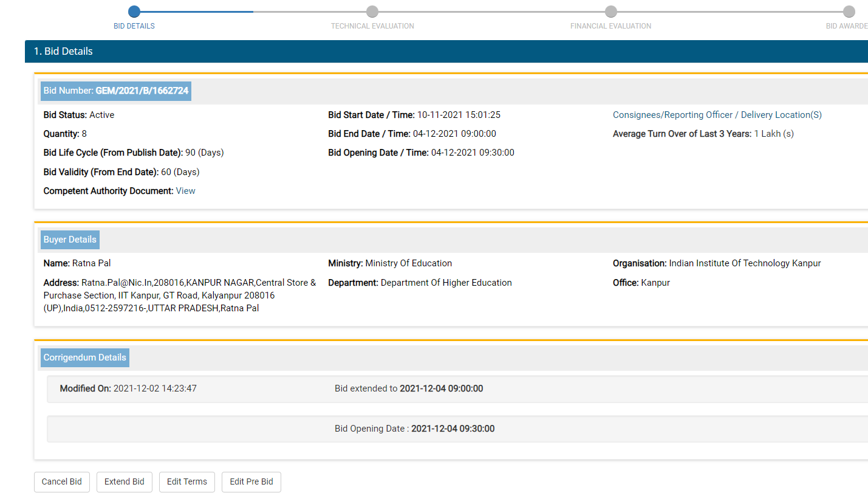
Task: Switch to TECHNICAL EVALUATION step label
Action: click(372, 26)
